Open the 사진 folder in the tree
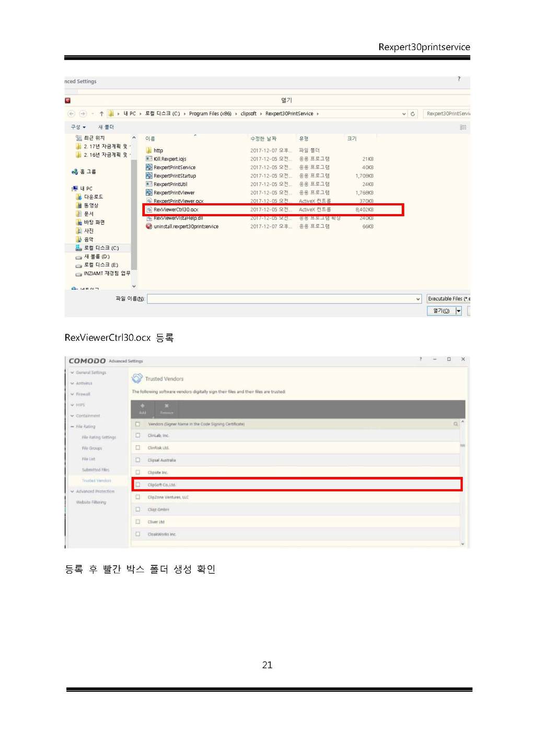This screenshot has width=535, height=756. (85, 231)
